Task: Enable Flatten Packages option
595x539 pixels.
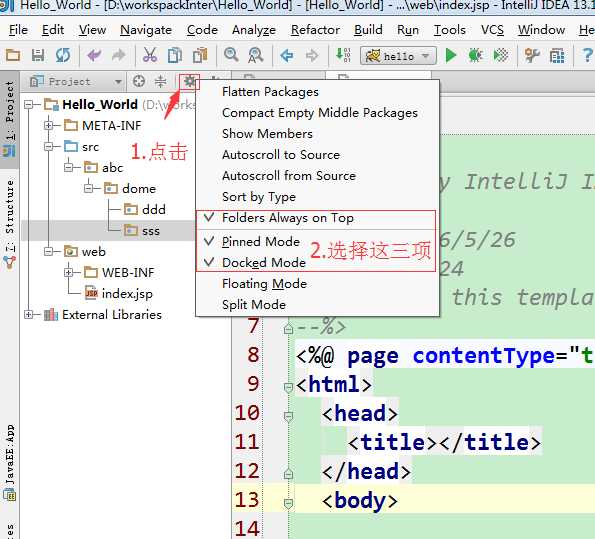Action: pos(317,92)
